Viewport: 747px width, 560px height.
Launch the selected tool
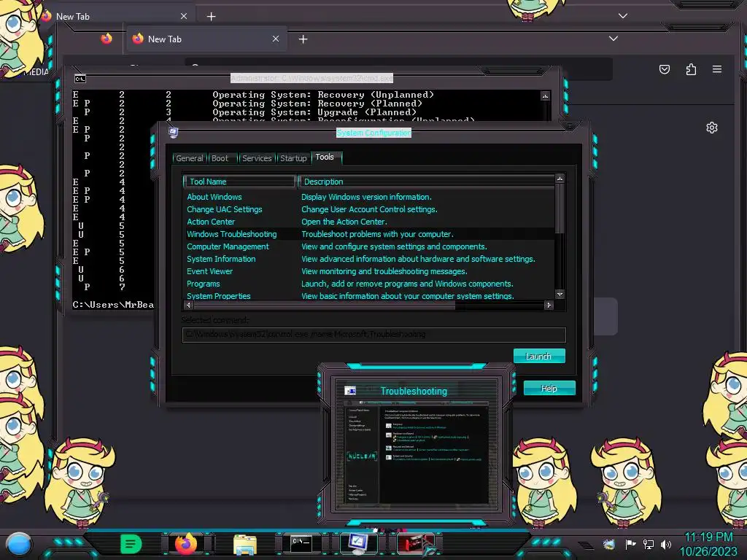[539, 356]
